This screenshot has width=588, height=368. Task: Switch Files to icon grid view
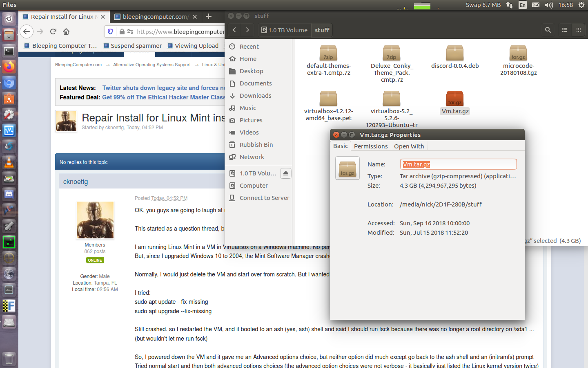(579, 30)
